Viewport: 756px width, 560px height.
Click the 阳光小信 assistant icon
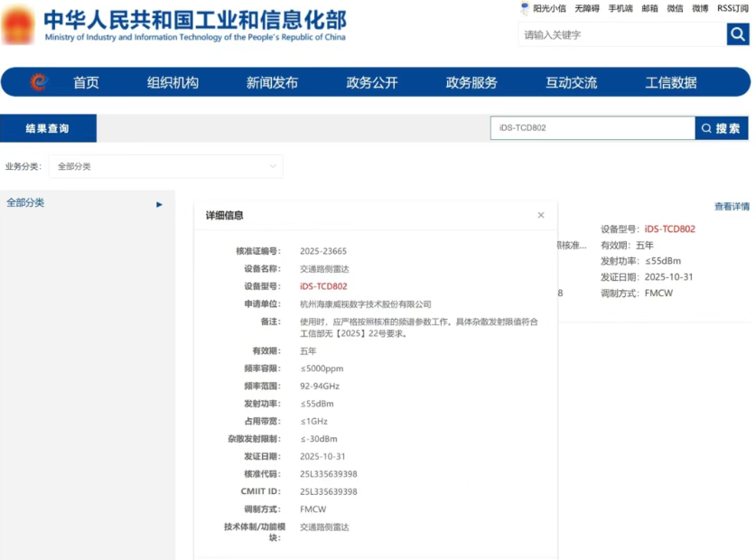click(525, 8)
